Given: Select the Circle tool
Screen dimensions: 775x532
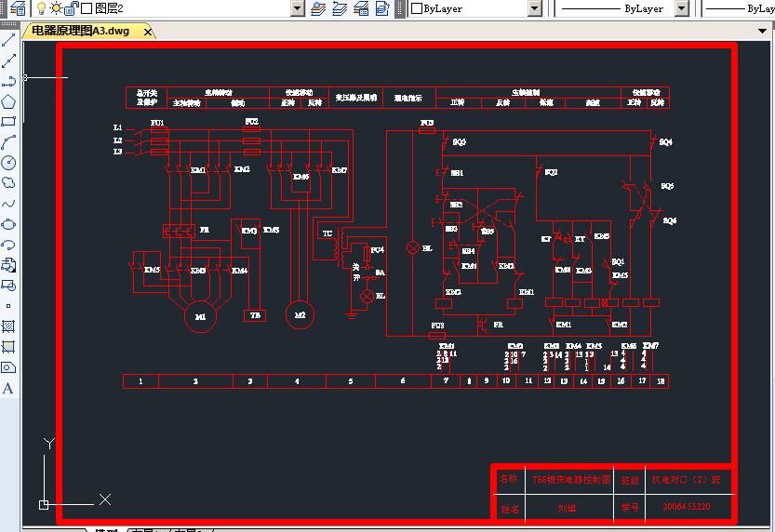Looking at the screenshot, I should [9, 163].
